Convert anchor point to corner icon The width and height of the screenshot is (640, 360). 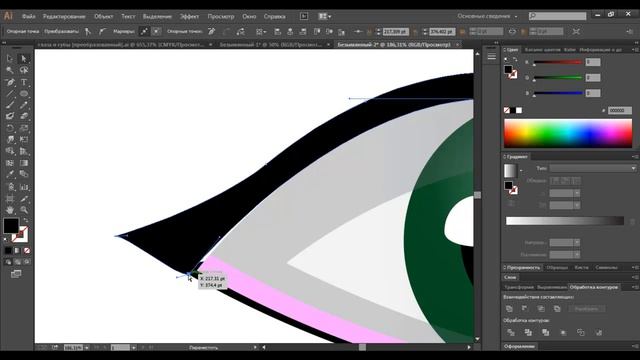pos(88,31)
